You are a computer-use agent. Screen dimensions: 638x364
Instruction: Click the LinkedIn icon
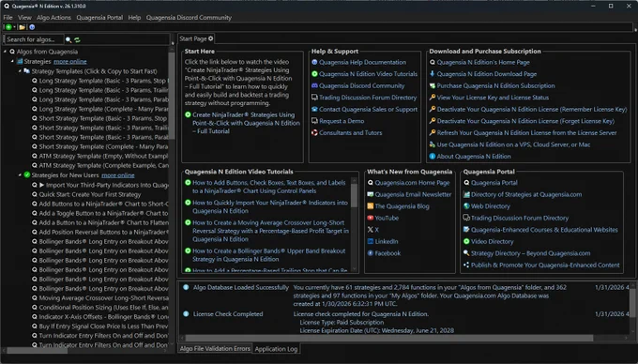(371, 242)
